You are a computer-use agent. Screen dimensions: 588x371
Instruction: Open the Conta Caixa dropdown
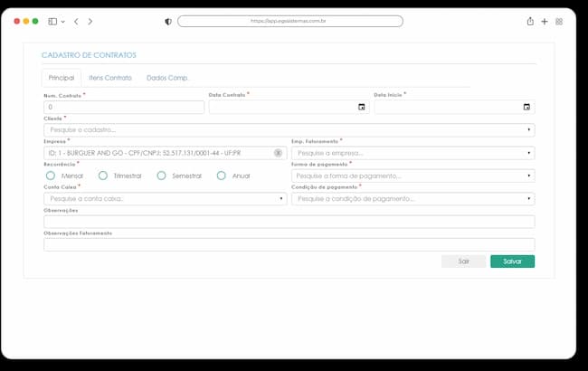(166, 198)
